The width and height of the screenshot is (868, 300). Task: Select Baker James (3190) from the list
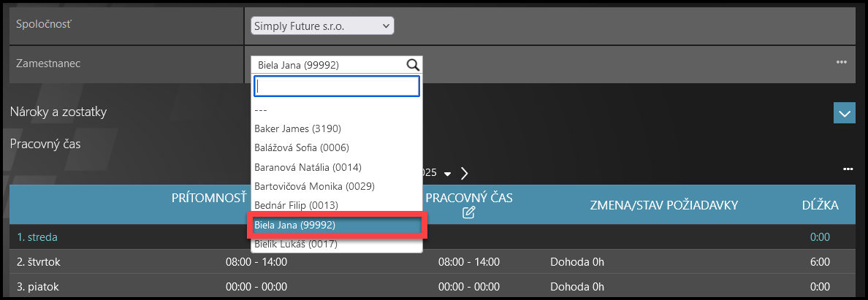[297, 128]
